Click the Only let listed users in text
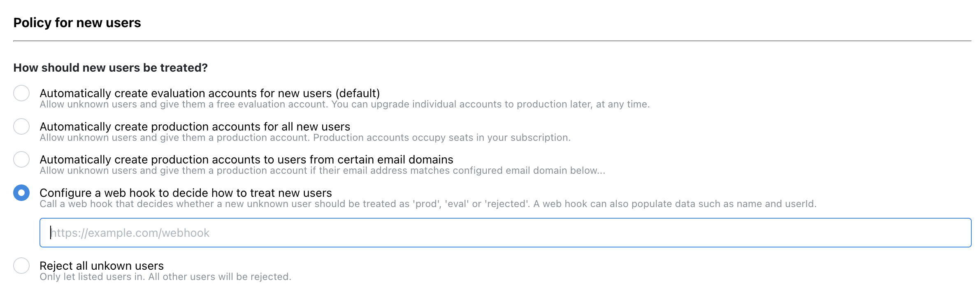Image resolution: width=980 pixels, height=294 pixels. pos(165,277)
